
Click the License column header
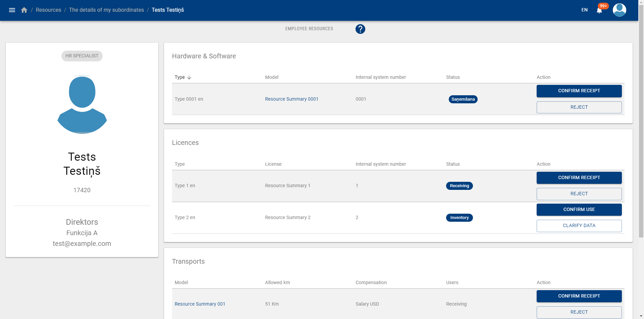273,164
